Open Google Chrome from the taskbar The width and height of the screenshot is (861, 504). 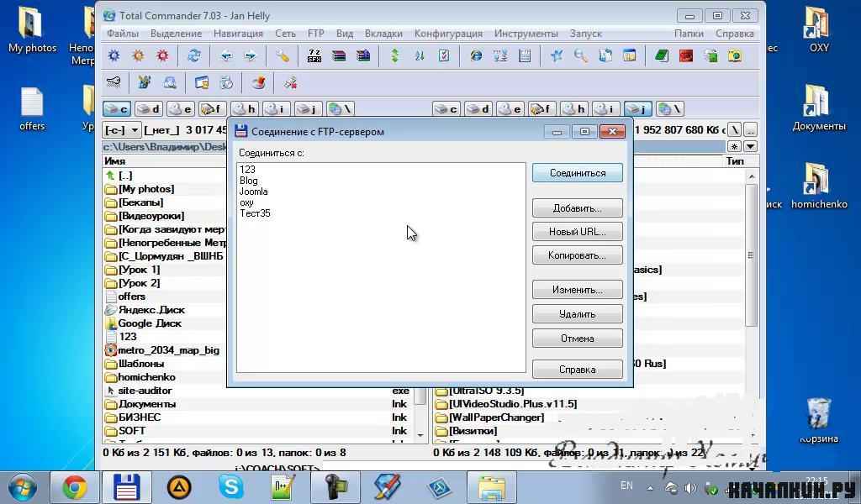(x=75, y=487)
